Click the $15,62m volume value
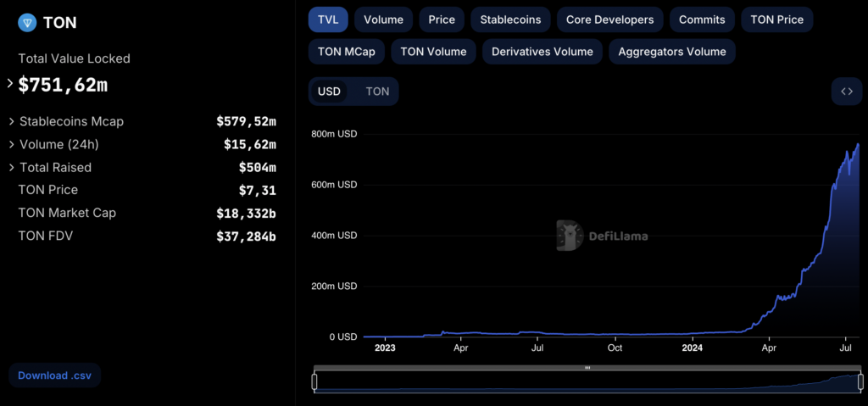The height and width of the screenshot is (406, 868). (x=250, y=145)
